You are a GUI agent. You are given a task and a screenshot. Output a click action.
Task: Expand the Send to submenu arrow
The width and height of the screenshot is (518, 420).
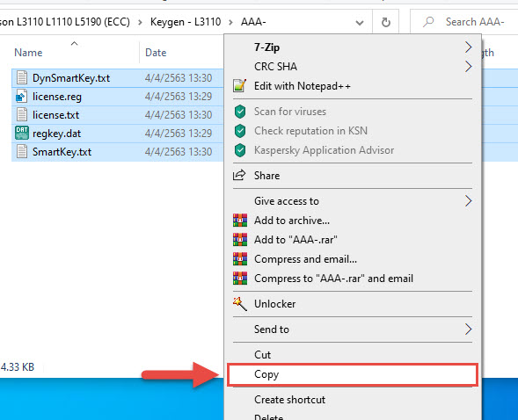point(468,329)
